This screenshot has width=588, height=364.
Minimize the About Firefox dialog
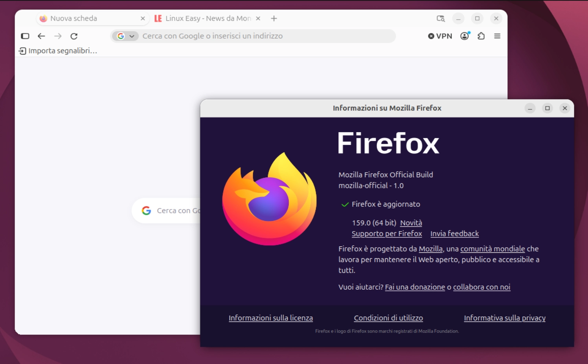click(530, 108)
